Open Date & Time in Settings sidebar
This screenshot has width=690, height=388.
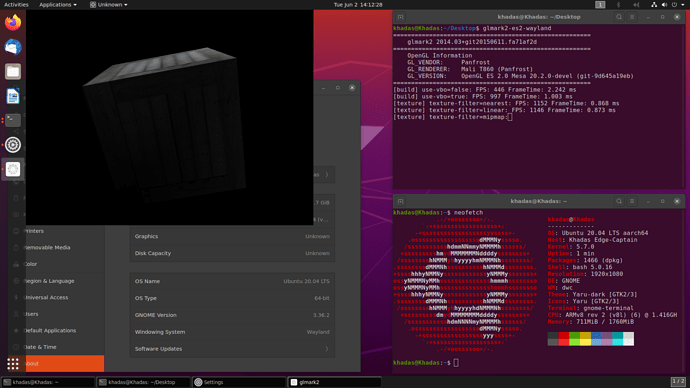(56, 347)
